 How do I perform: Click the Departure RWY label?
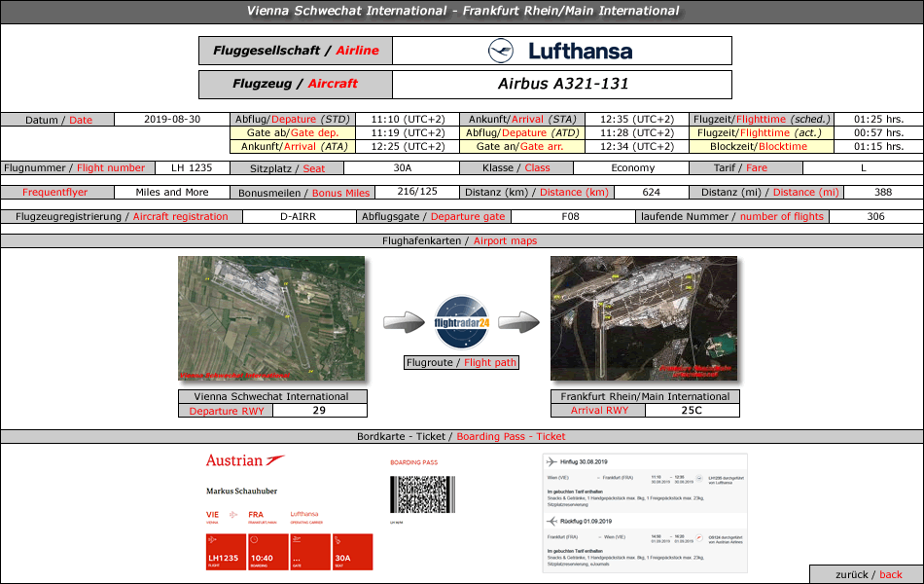(227, 411)
